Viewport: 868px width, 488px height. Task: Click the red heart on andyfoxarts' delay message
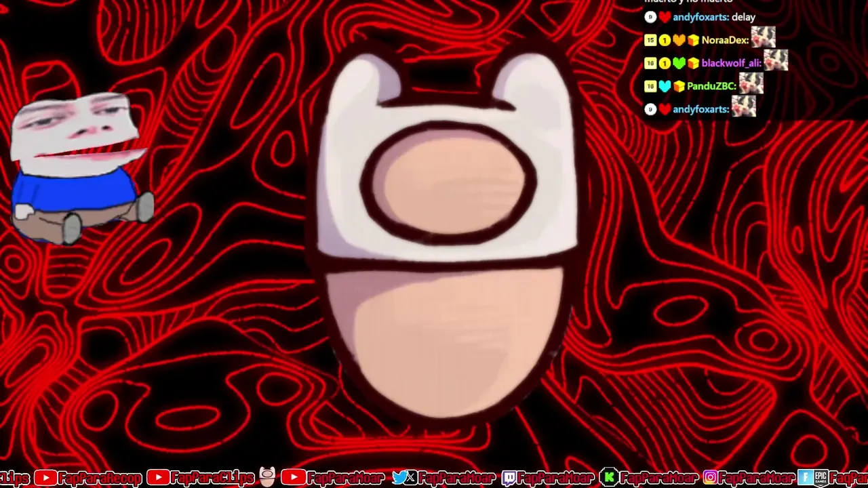pos(665,18)
